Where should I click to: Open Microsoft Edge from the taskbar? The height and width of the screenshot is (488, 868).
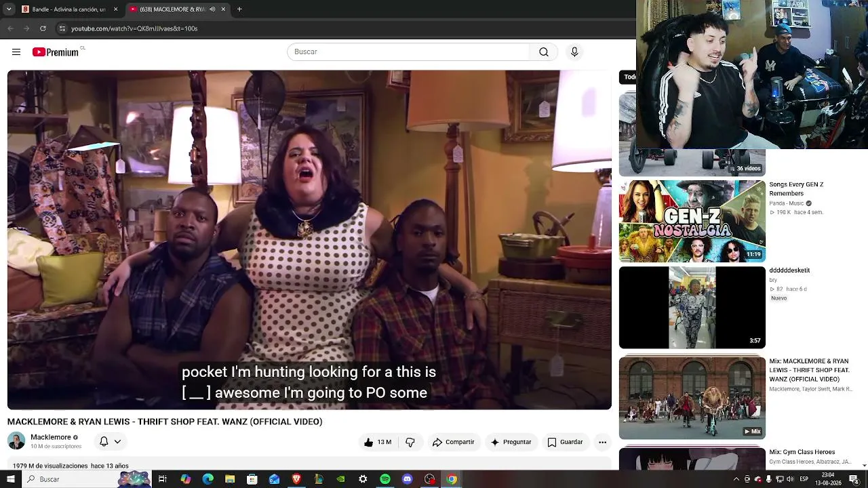(x=208, y=479)
